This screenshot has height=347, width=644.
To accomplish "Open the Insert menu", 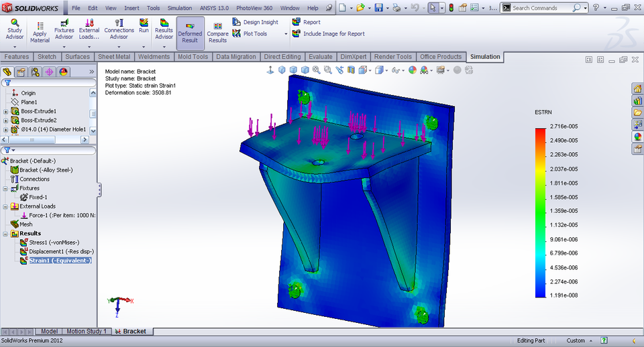I will (x=131, y=8).
